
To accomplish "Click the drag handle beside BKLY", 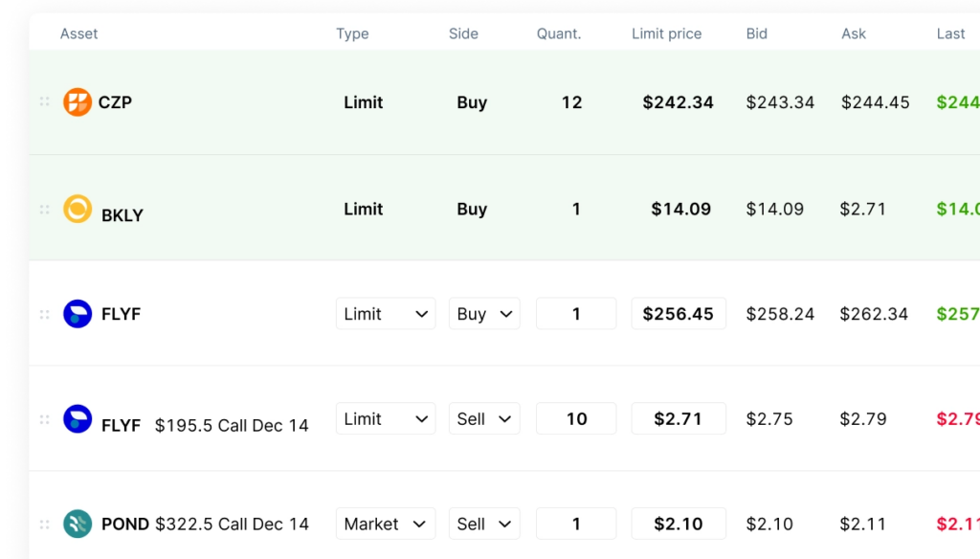I will (x=44, y=209).
